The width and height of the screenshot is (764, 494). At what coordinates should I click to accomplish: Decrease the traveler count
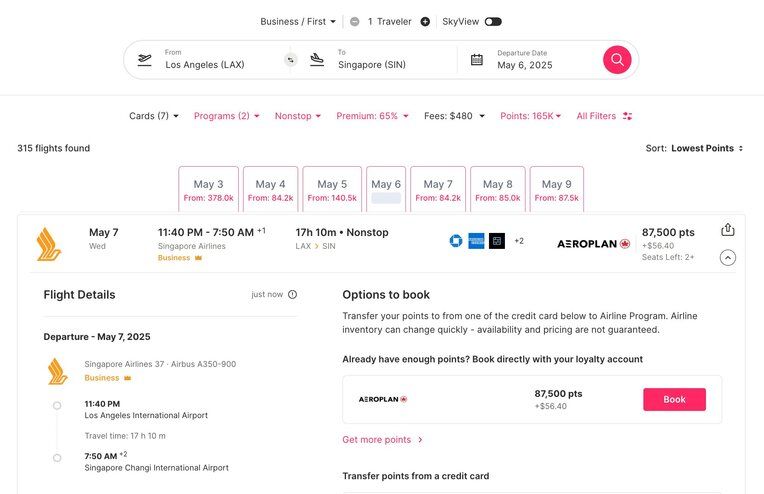[x=353, y=21]
